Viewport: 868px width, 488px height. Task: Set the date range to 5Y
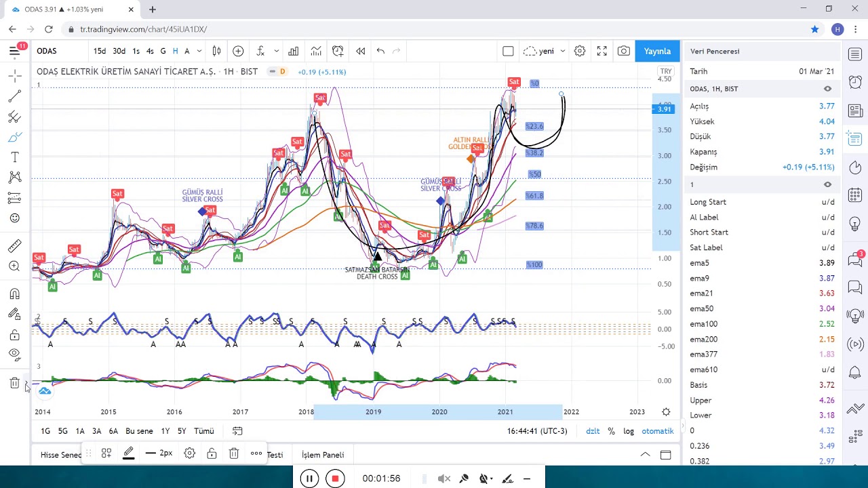[x=182, y=431]
